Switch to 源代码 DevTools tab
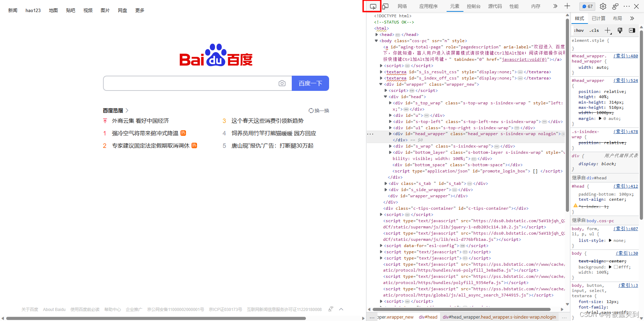Image resolution: width=644 pixels, height=321 pixels. [x=495, y=6]
